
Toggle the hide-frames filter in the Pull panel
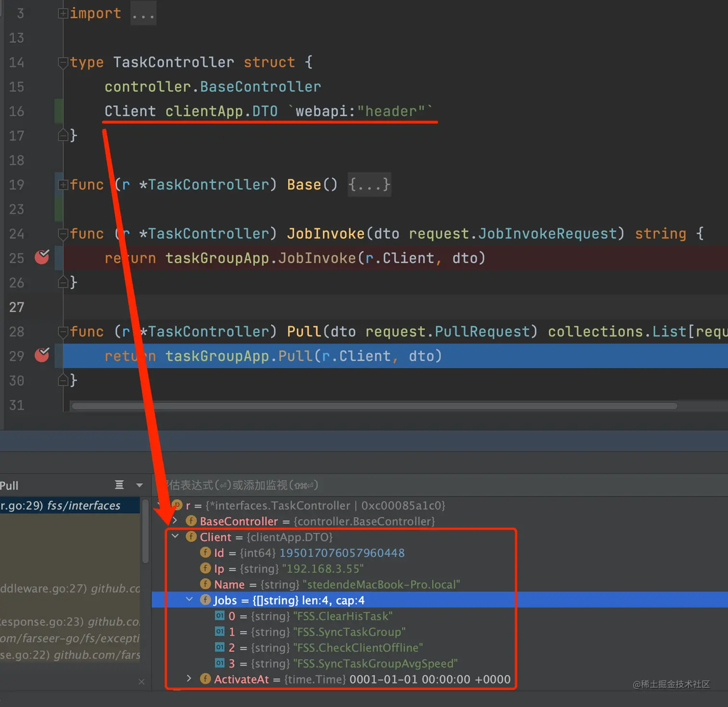point(119,485)
